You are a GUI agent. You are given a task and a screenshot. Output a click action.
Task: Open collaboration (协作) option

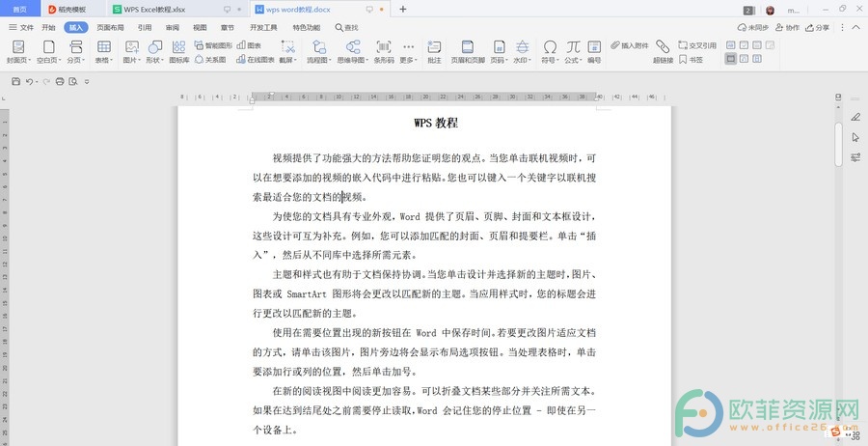click(x=787, y=28)
